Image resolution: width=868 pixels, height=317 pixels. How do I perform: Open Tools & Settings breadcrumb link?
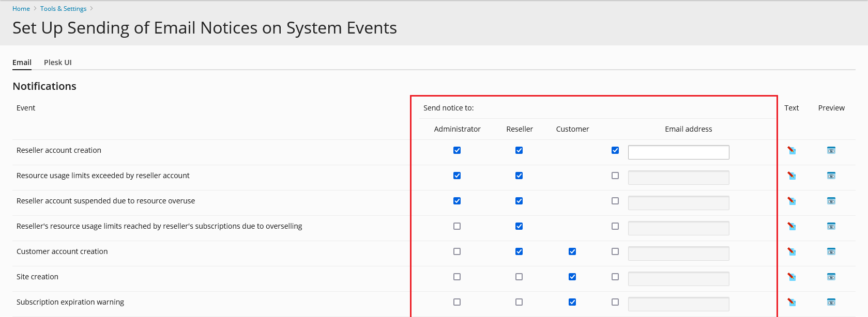(x=63, y=9)
